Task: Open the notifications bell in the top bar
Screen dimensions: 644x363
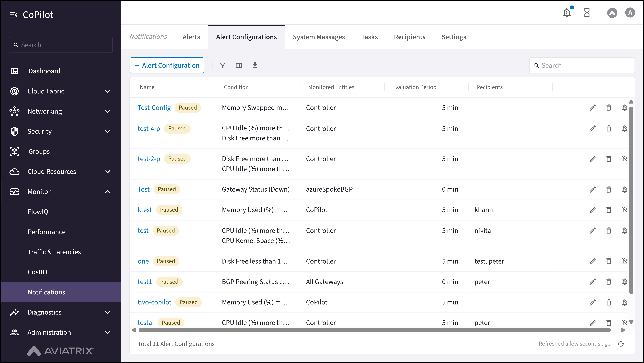Action: [x=567, y=13]
